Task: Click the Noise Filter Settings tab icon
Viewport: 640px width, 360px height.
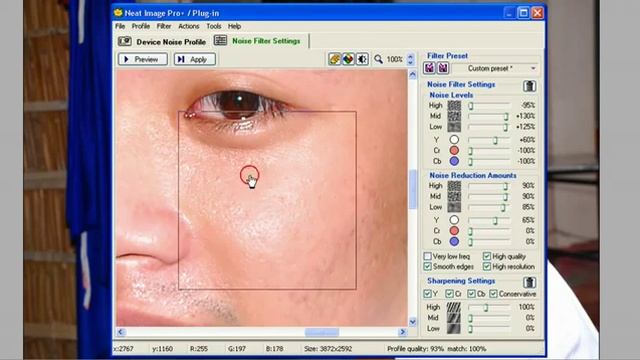Action: [x=220, y=40]
